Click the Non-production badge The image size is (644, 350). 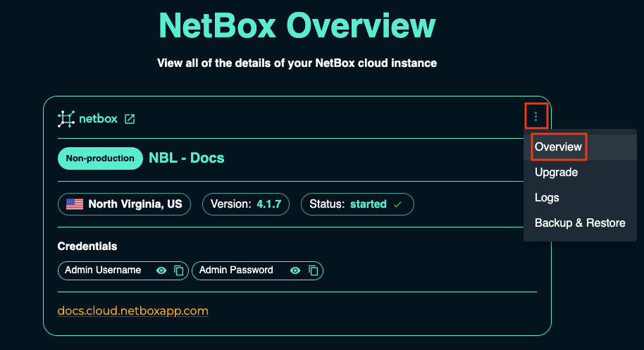tap(99, 158)
